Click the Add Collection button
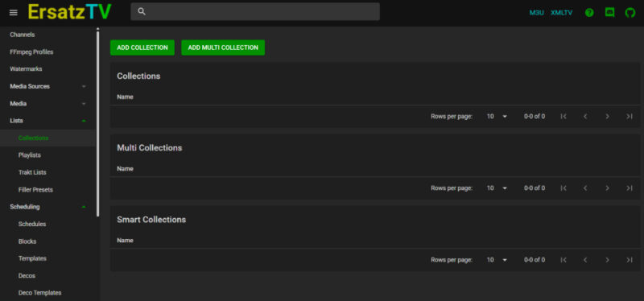The image size is (644, 301). pos(142,47)
